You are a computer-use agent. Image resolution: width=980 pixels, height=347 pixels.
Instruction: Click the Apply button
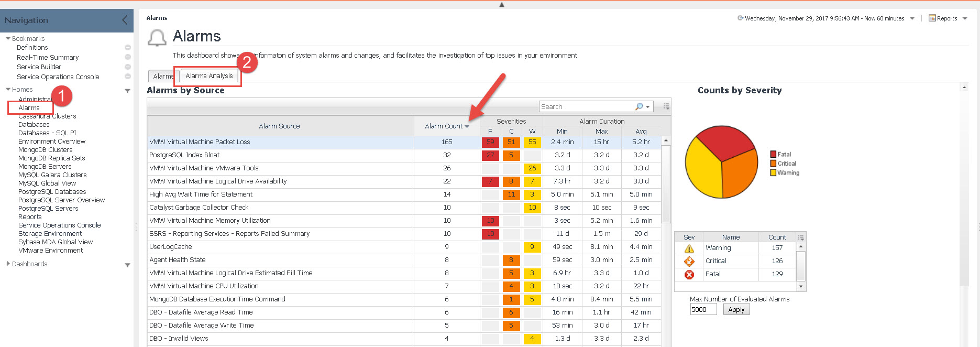tap(736, 310)
